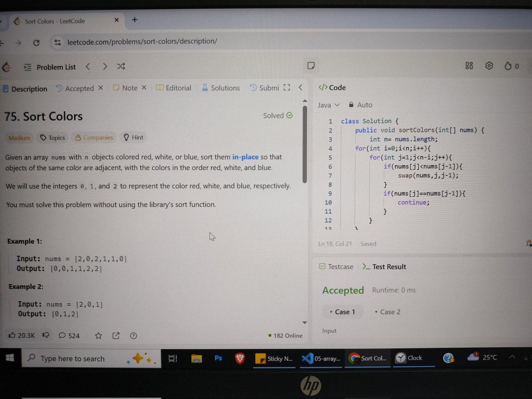This screenshot has height=399, width=532.
Task: Open Task View on taskbar
Action: click(x=173, y=359)
